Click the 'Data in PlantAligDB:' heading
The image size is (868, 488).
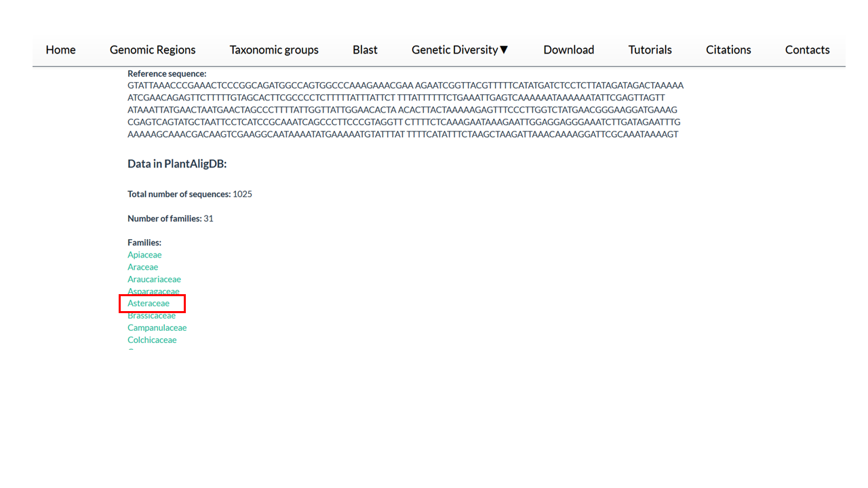(177, 164)
